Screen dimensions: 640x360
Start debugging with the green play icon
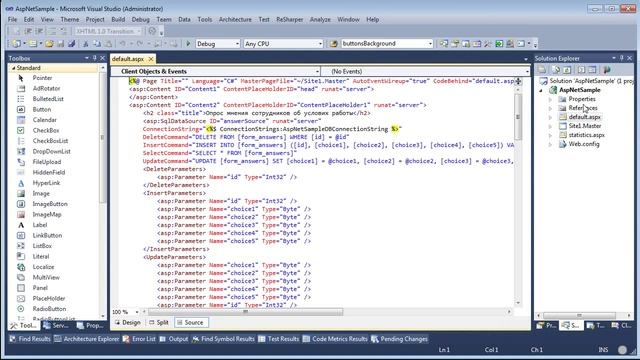[188, 43]
